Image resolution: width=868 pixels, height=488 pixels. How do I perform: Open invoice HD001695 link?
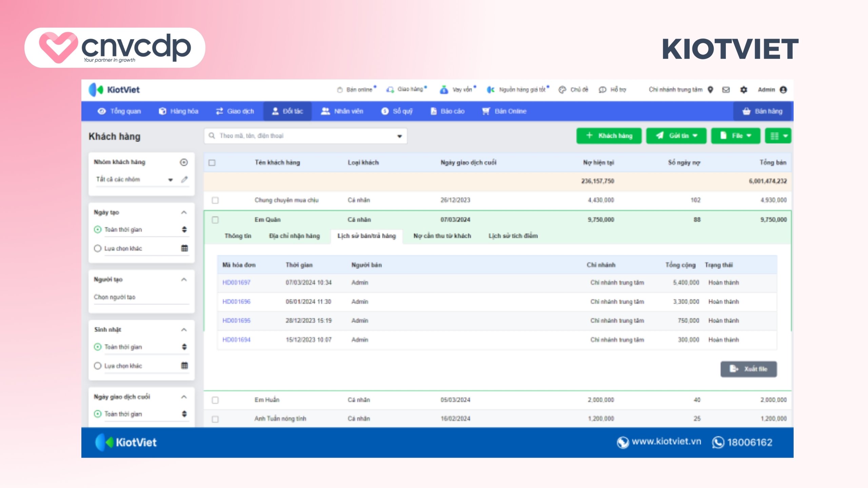[x=237, y=320]
